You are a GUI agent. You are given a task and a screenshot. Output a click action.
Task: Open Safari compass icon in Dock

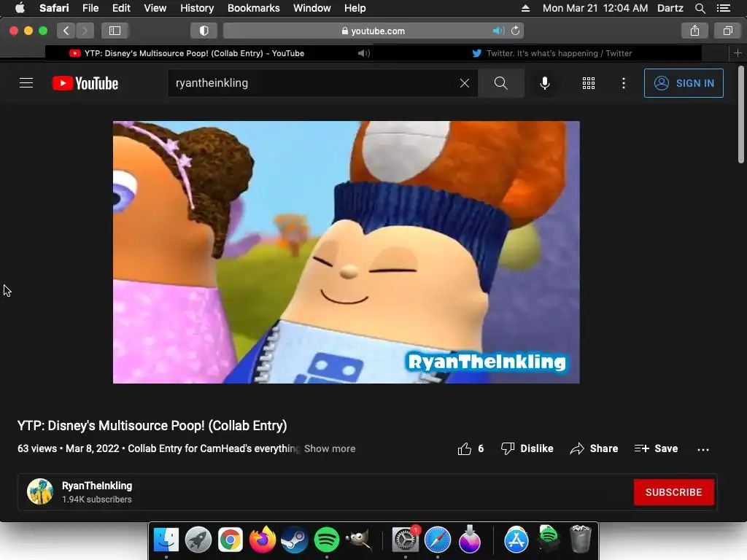pos(438,540)
